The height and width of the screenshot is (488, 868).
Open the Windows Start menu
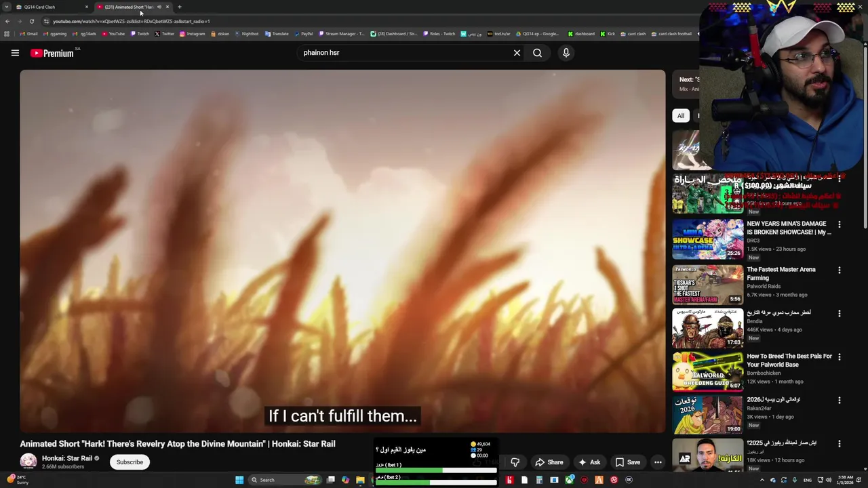239,480
